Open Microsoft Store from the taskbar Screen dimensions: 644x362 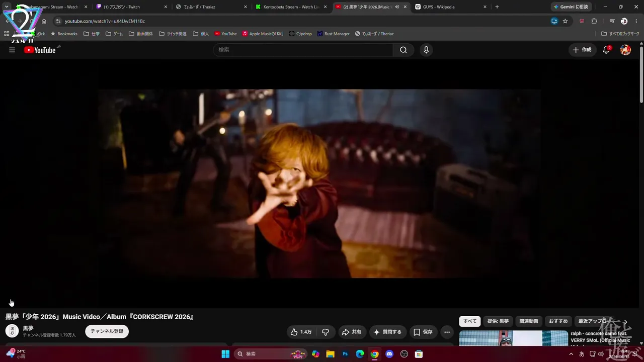pos(418,354)
